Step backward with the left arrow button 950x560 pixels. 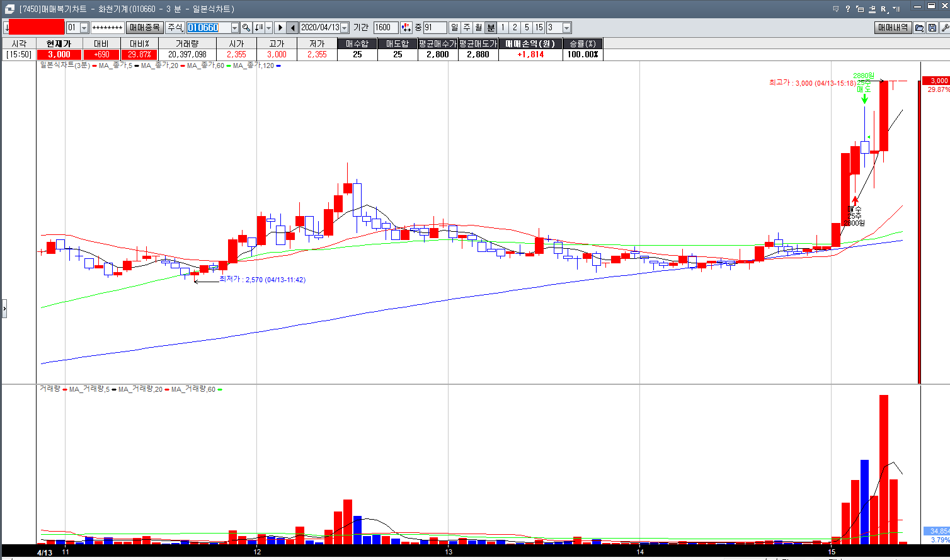(292, 28)
